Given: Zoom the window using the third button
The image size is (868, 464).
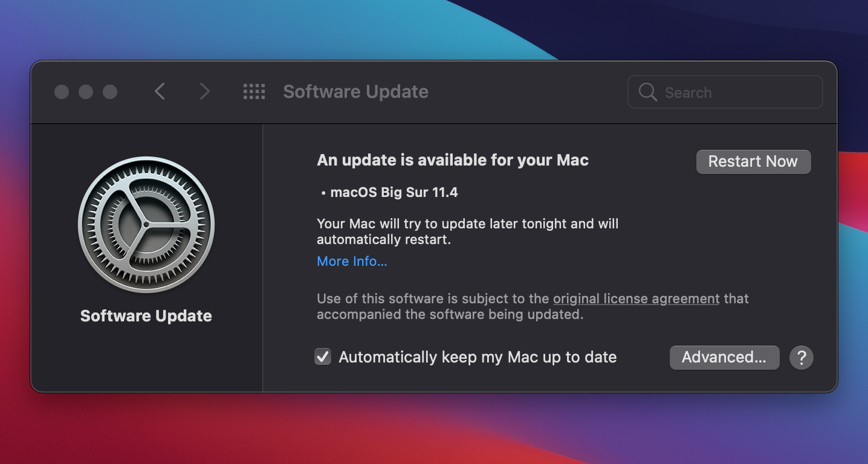Looking at the screenshot, I should (x=110, y=92).
